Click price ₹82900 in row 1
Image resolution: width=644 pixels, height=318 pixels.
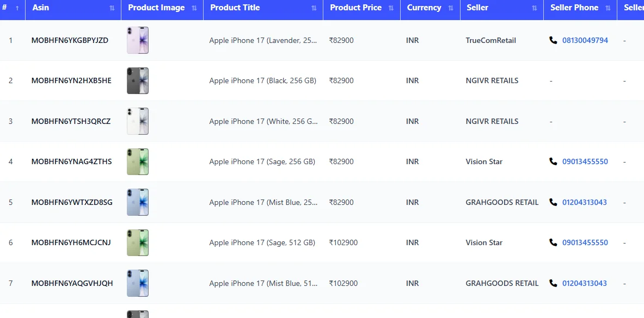[x=341, y=40]
